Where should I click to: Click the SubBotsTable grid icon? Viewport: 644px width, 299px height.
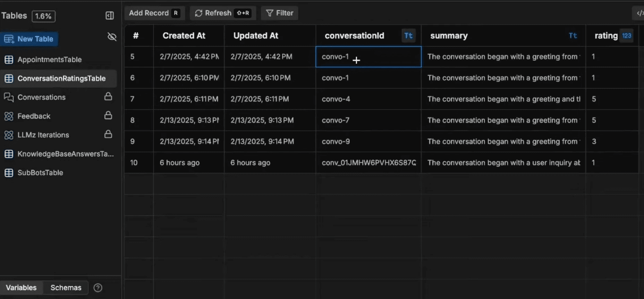[9, 173]
